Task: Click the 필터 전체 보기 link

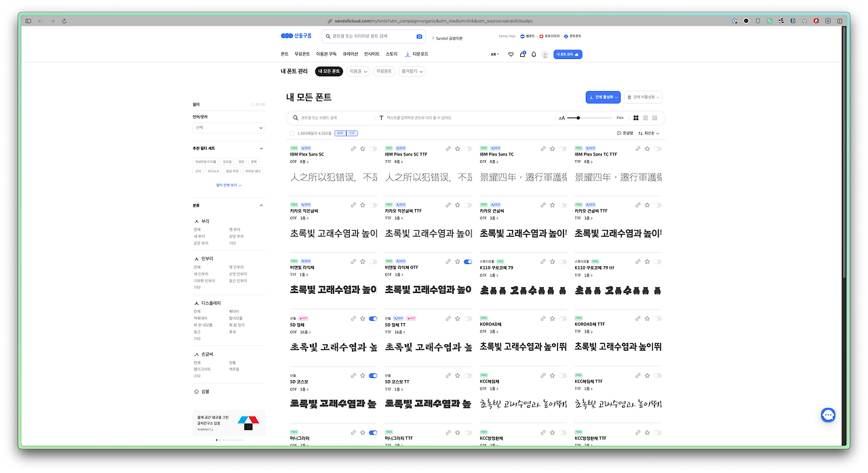Action: [x=229, y=185]
